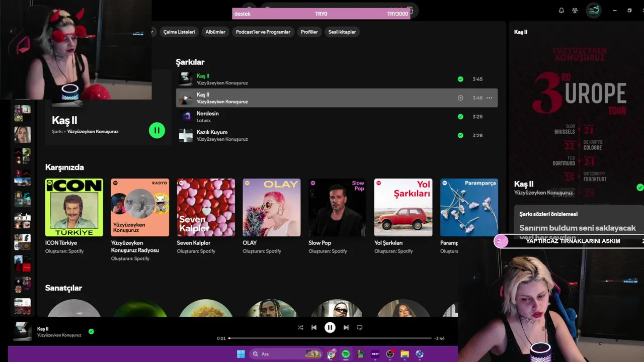
Task: Open the Slow Pop playlist cover
Action: click(338, 207)
